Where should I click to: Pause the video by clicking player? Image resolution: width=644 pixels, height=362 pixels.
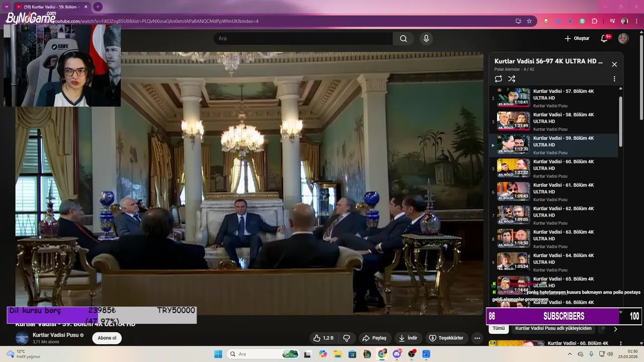point(250,184)
